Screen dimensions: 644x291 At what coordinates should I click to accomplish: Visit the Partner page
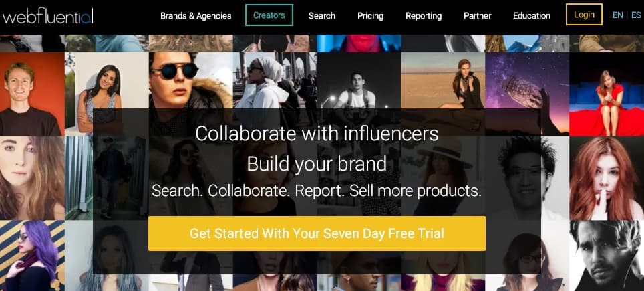point(478,16)
